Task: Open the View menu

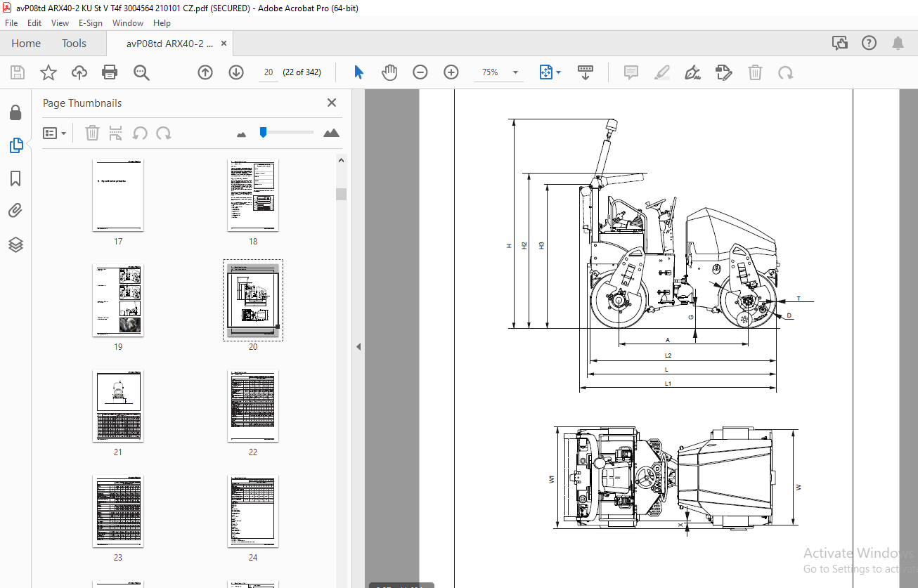Action: [60, 23]
